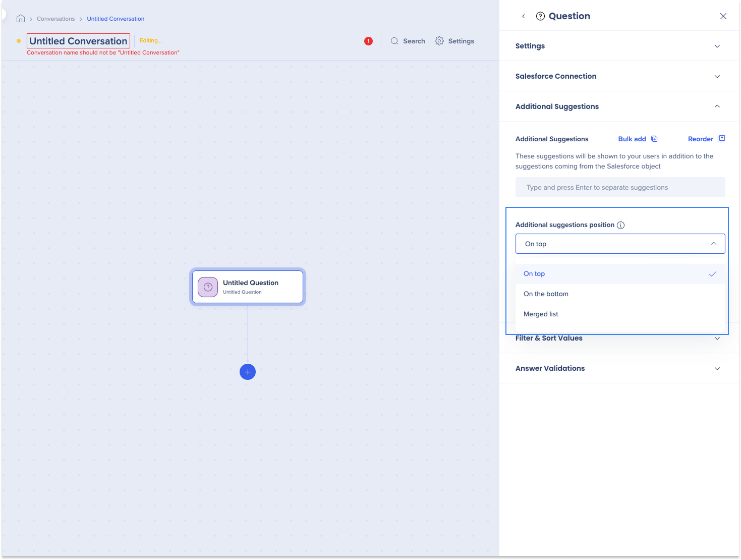
Task: Open Conversations breadcrumb link
Action: (55, 19)
